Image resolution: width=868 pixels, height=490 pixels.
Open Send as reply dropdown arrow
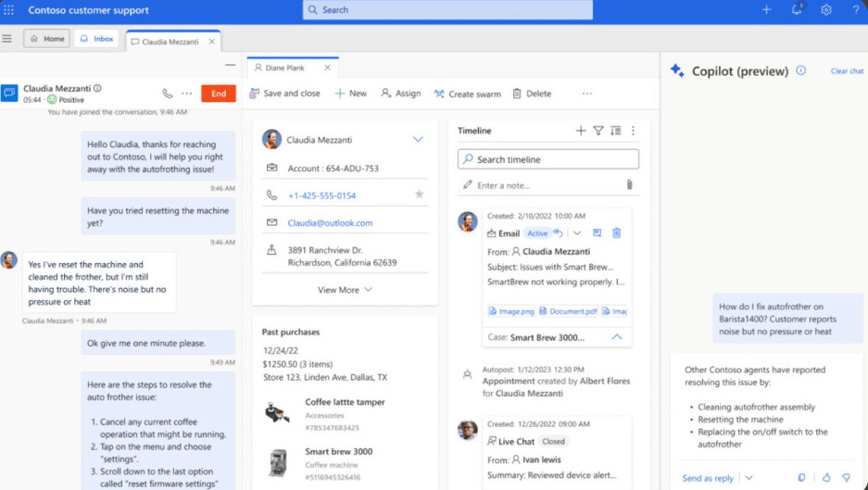(749, 478)
